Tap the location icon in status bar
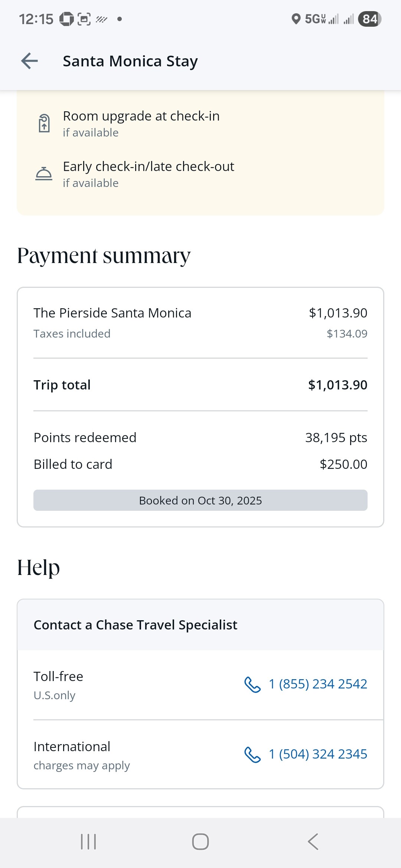Screen dimensions: 401x868 pyautogui.click(x=296, y=19)
